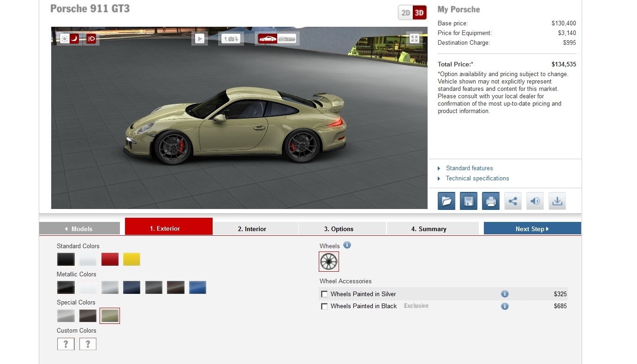Choose red standard color swatch
This screenshot has width=637, height=364.
[110, 259]
